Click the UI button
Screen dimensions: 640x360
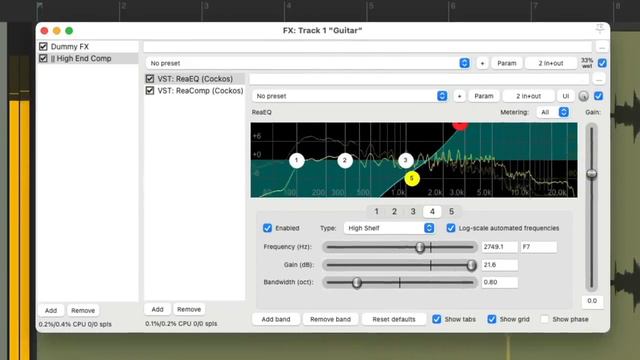(566, 96)
